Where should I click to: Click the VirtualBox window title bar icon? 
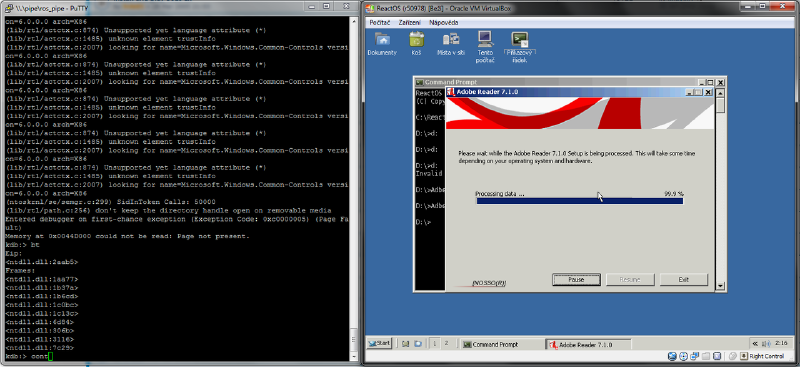pos(369,8)
